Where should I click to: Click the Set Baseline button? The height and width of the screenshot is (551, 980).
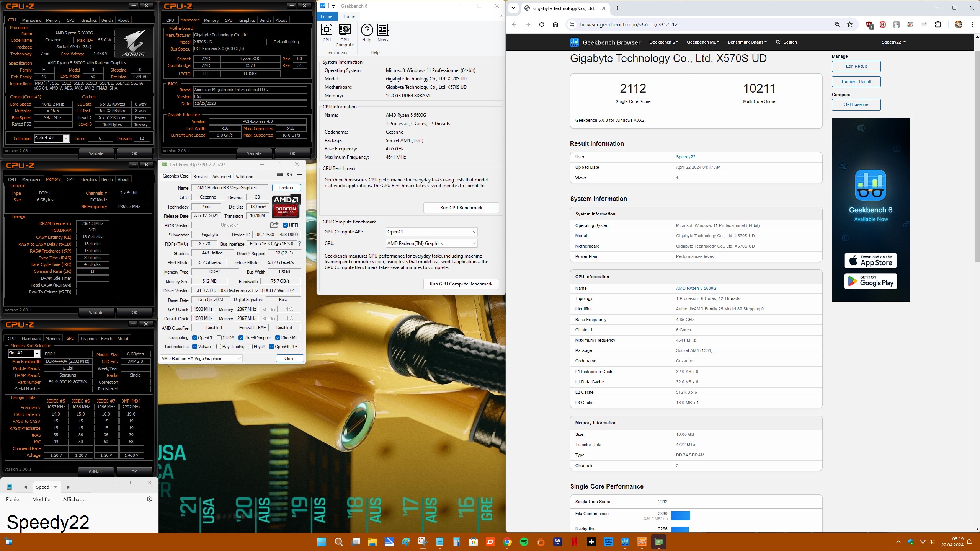[856, 104]
